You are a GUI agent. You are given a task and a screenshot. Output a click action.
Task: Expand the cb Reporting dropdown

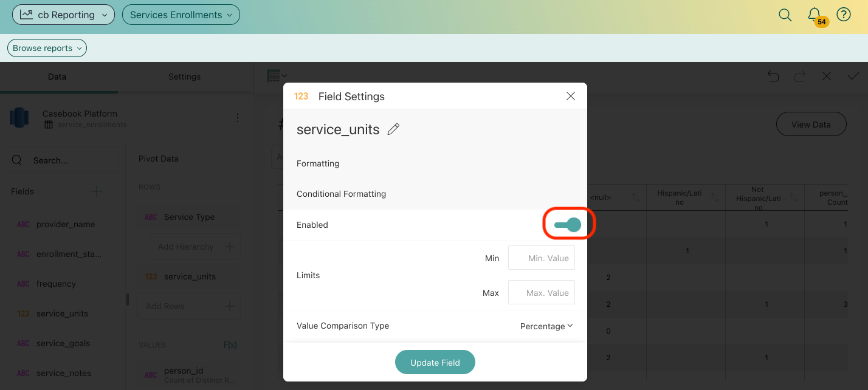[64, 15]
